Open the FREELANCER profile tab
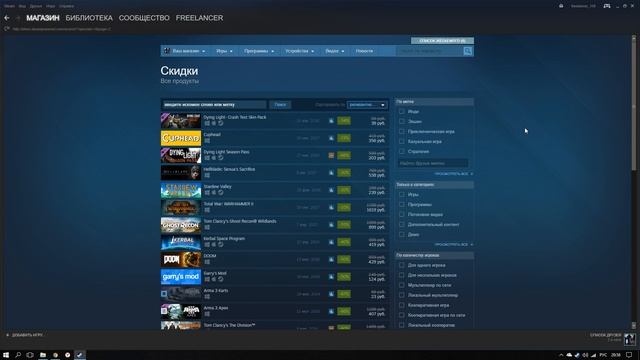 (x=199, y=18)
